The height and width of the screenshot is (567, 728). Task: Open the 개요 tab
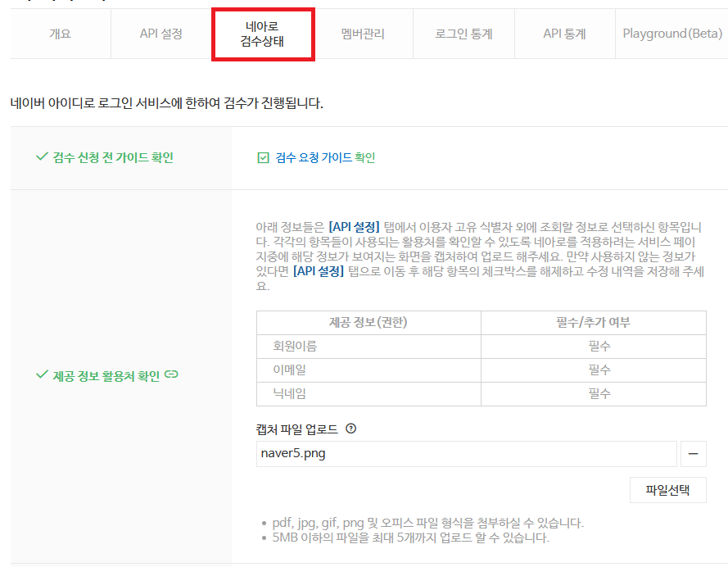tap(61, 34)
